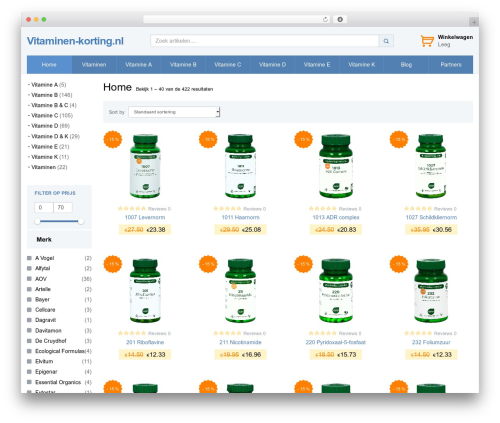Open 220 Pyridoxaal-5-fosfaat bottle image
Image resolution: width=500 pixels, height=423 pixels.
tap(336, 291)
